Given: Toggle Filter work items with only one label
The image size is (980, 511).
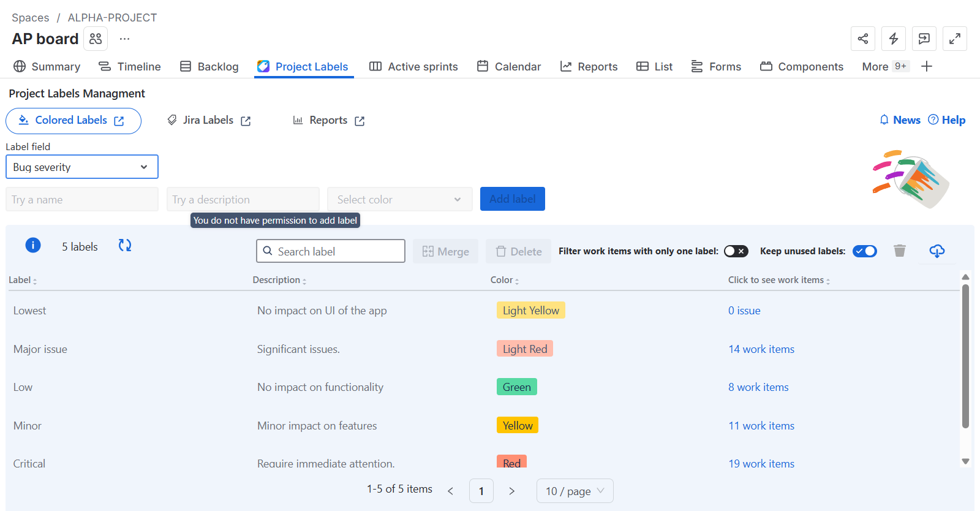Looking at the screenshot, I should tap(736, 251).
